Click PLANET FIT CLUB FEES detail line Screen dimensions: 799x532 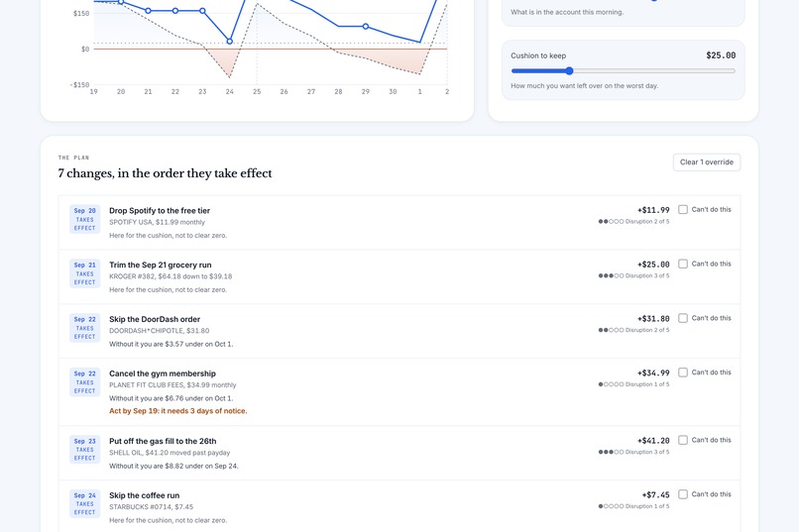tap(172, 384)
